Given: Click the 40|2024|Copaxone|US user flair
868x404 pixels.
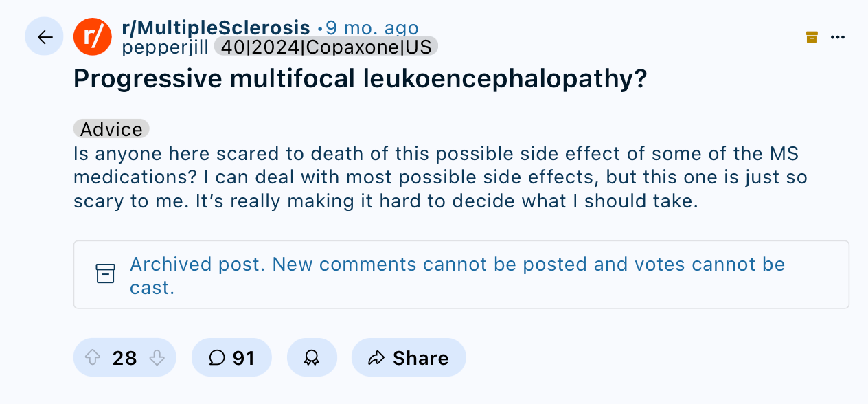Looking at the screenshot, I should tap(326, 47).
